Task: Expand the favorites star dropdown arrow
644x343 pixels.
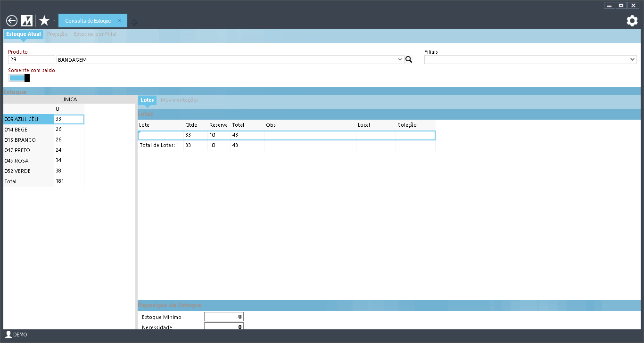Action: pyautogui.click(x=54, y=21)
